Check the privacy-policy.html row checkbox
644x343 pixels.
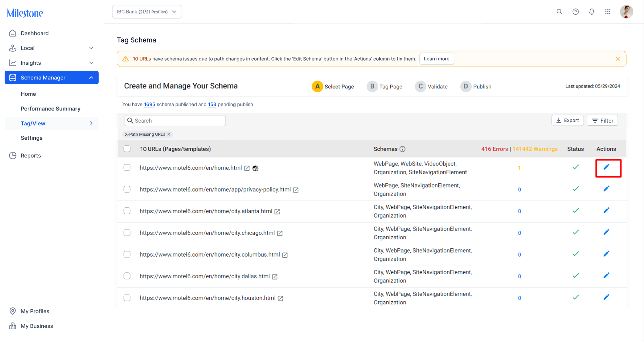127,189
